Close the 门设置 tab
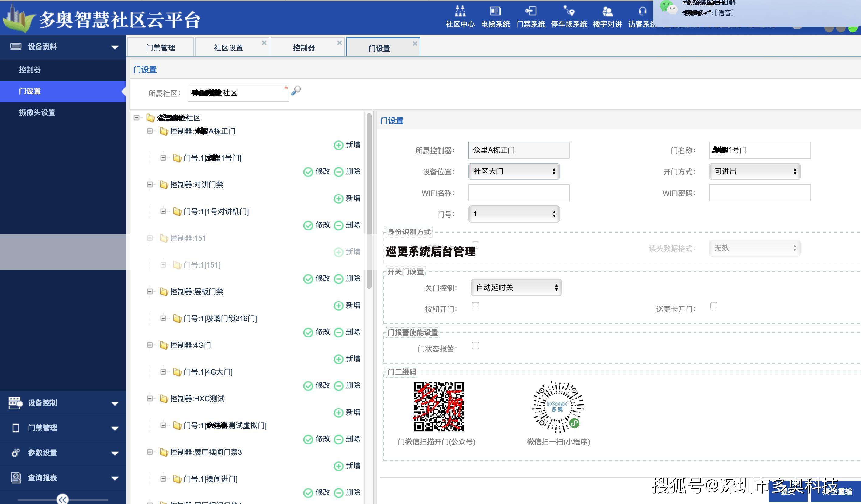 coord(415,43)
